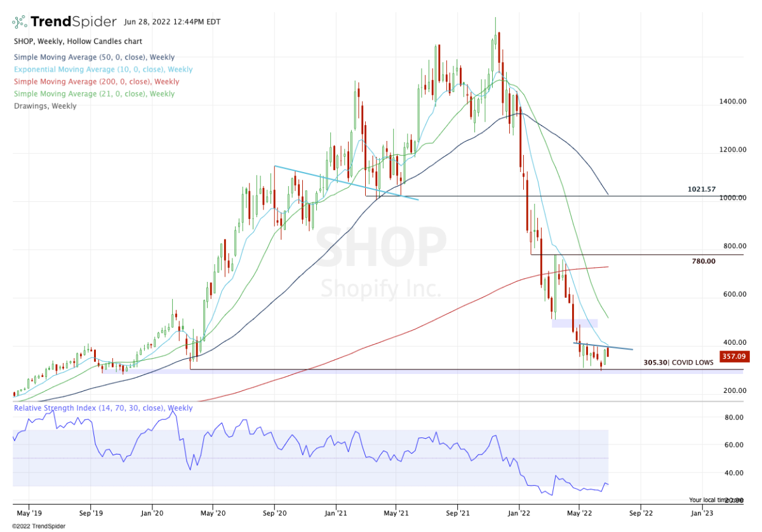
Task: Click the Jan '21 date axis label
Action: [335, 512]
